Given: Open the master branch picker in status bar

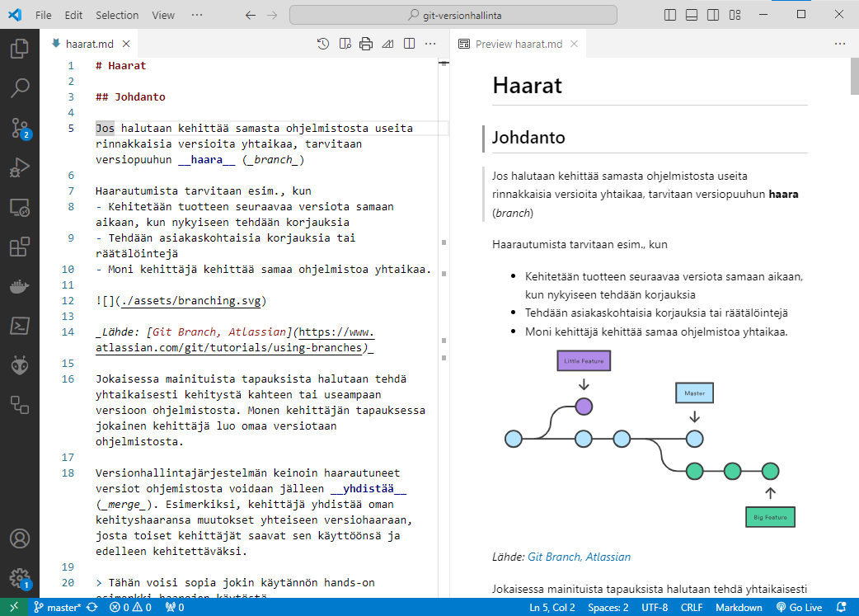Looking at the screenshot, I should 57,608.
